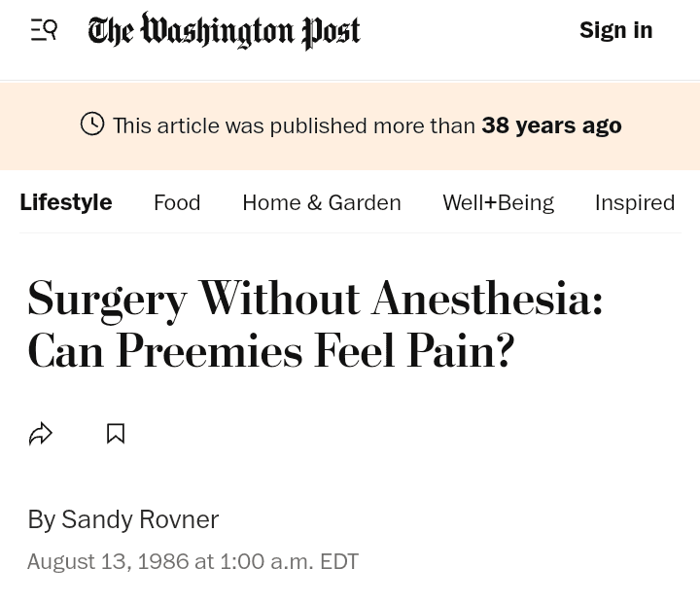Click the 'August 13, 1986' publication date
700x604 pixels.
tap(107, 562)
